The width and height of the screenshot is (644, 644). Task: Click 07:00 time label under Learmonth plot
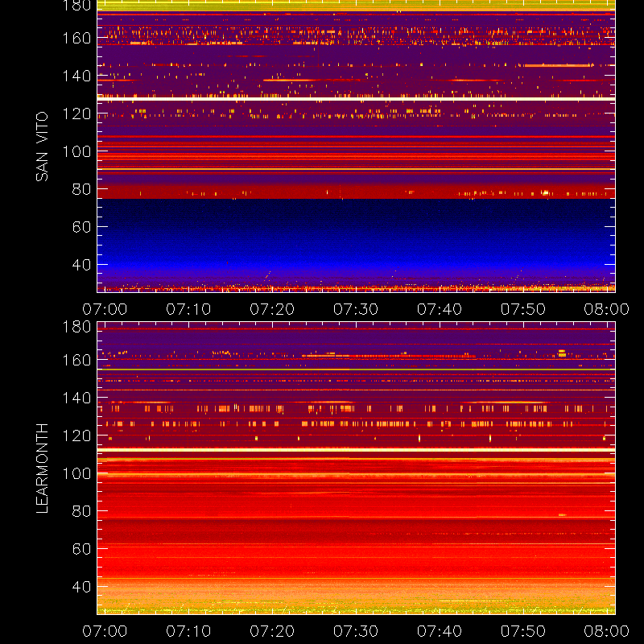pyautogui.click(x=105, y=631)
